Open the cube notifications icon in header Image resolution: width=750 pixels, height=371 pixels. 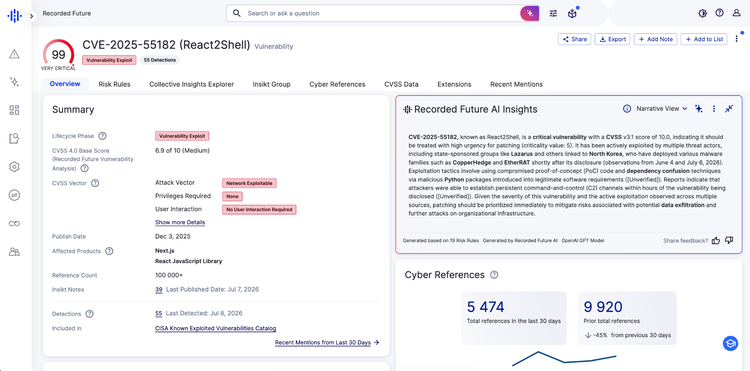tap(572, 13)
